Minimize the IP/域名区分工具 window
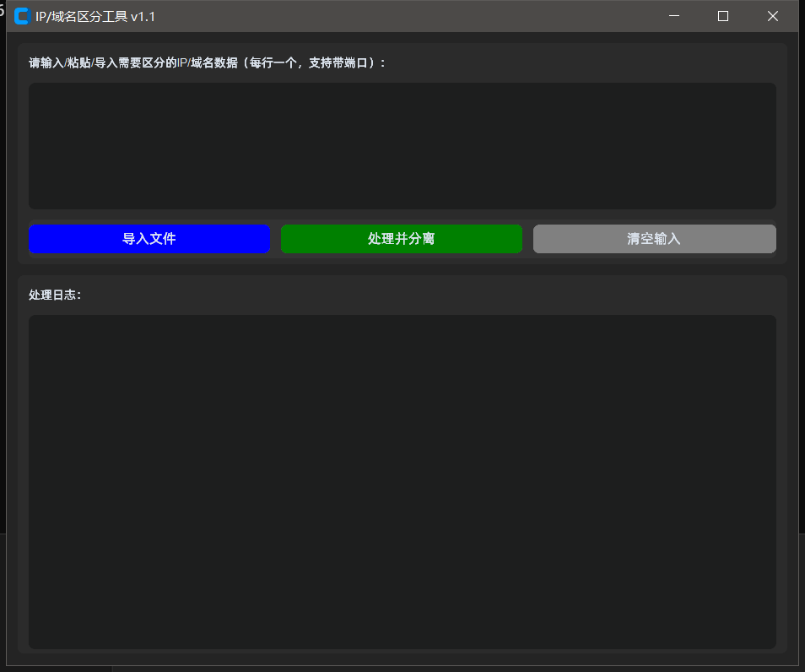805x672 pixels. [674, 17]
